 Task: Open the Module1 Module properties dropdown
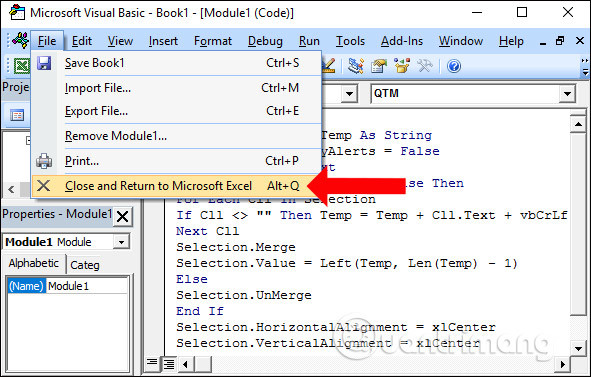point(121,242)
